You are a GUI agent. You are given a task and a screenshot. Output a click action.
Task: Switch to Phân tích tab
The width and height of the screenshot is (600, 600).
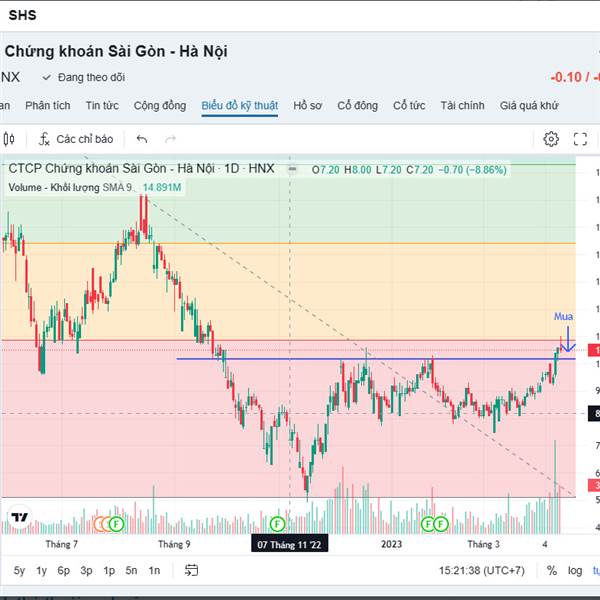[x=48, y=106]
